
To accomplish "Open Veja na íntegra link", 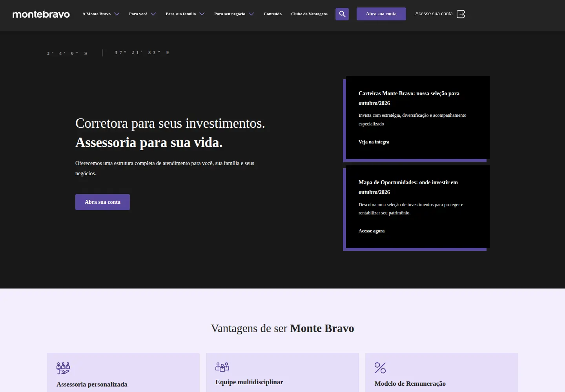I will coord(374,142).
